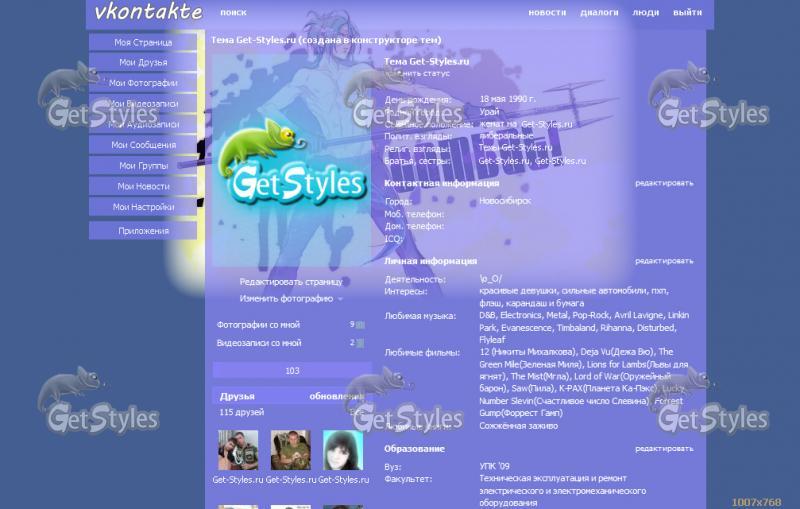800x509 pixels.
Task: Open Приложения in sidebar
Action: (143, 231)
